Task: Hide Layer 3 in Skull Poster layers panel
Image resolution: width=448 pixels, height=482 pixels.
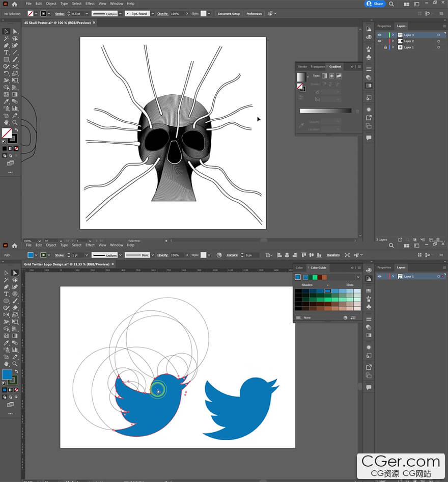Action: pos(379,35)
